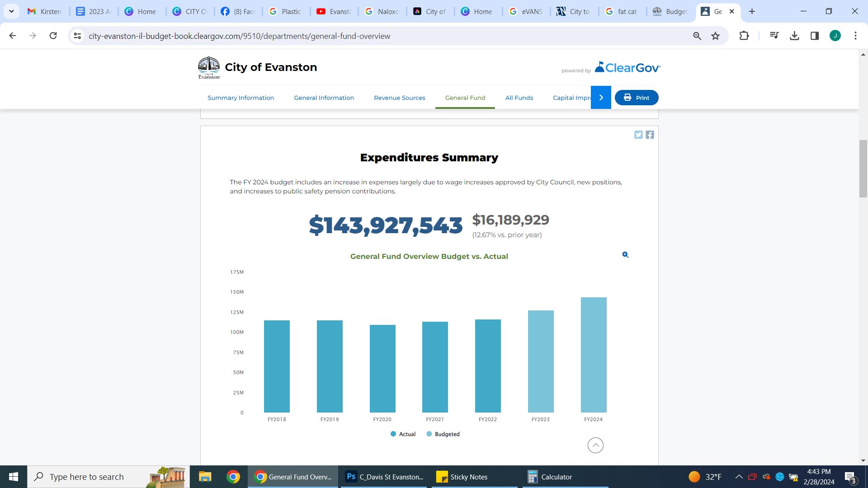Switch to All Funds tab

coord(519,98)
